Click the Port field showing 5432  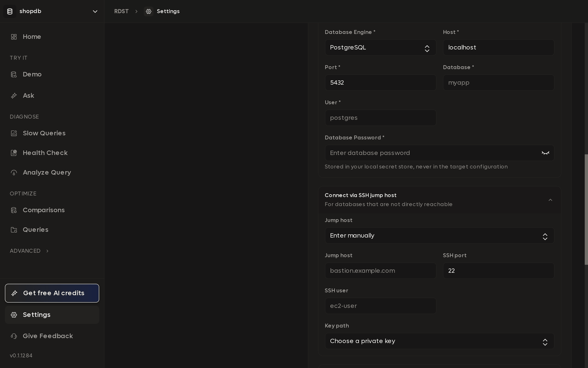pyautogui.click(x=381, y=83)
